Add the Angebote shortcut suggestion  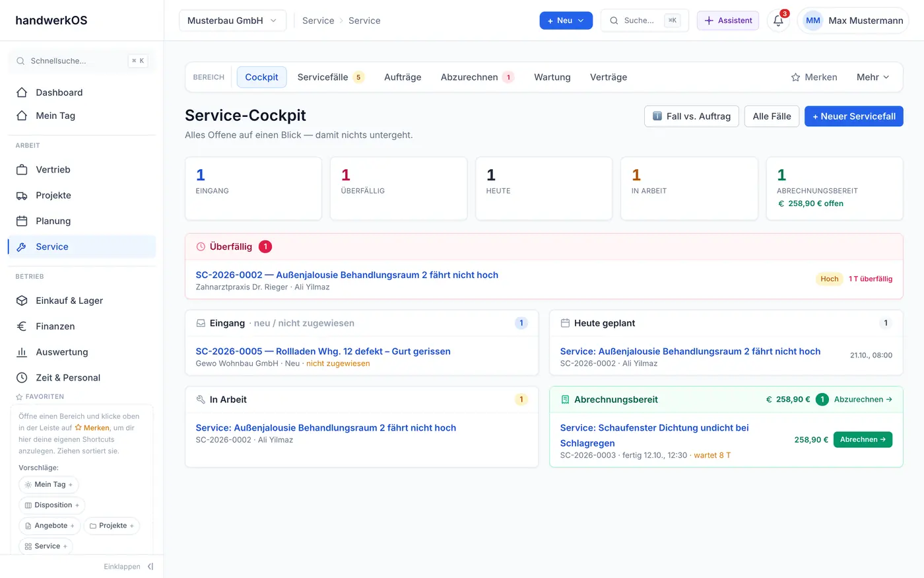point(49,526)
